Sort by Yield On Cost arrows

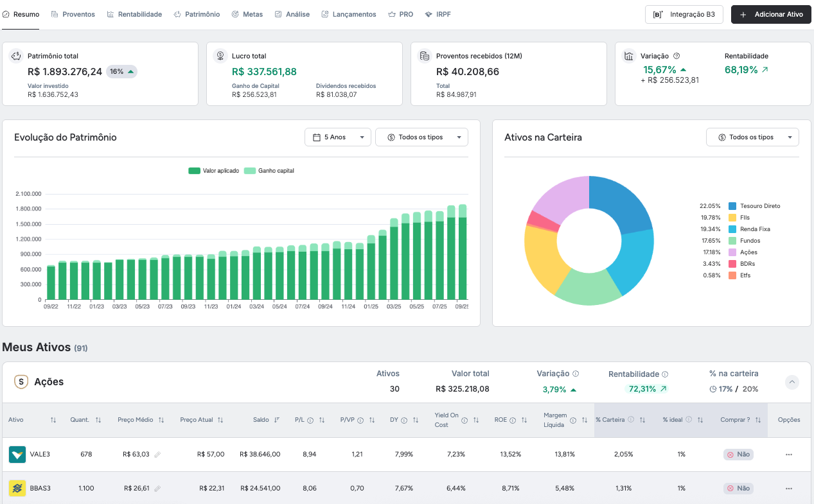(x=476, y=420)
